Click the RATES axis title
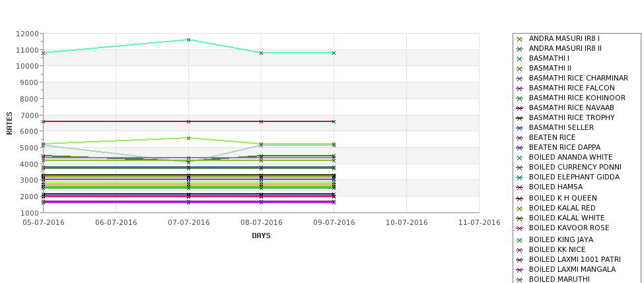Image resolution: width=644 pixels, height=283 pixels. (9, 123)
